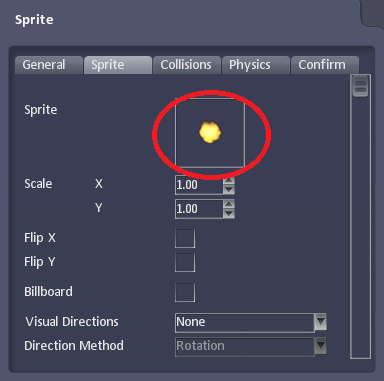Viewport: 384px width, 381px height.
Task: Enable the Flip Y checkbox
Action: coord(185,262)
